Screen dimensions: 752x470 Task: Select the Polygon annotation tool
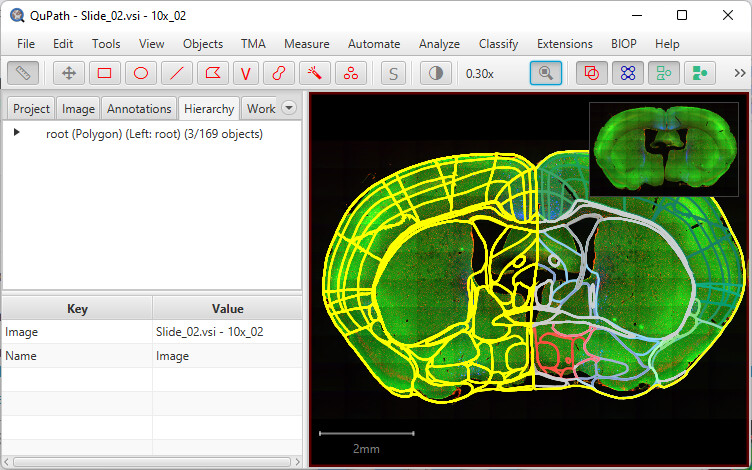212,73
